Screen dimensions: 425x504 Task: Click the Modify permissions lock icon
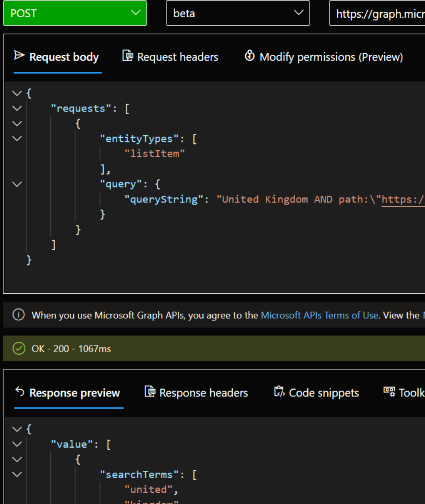click(250, 56)
